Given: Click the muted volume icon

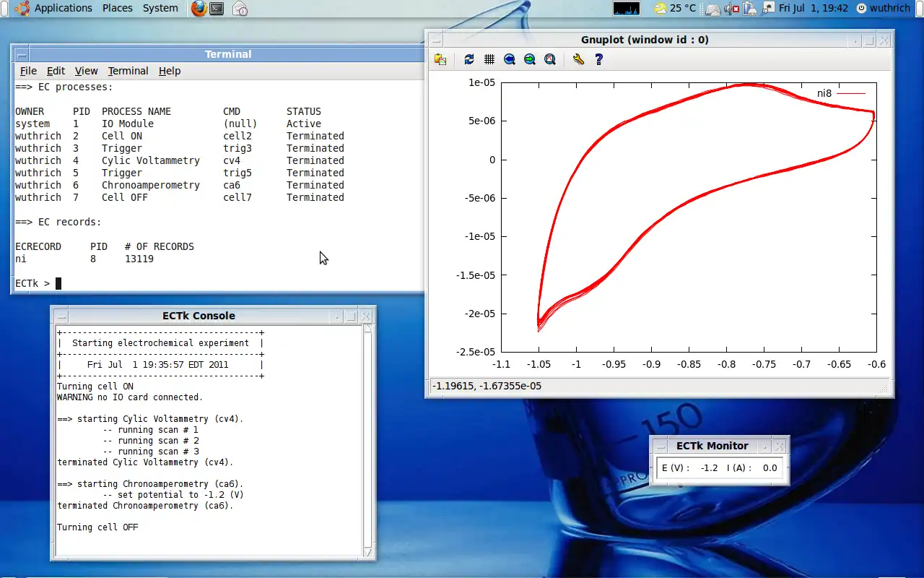Looking at the screenshot, I should (x=733, y=9).
